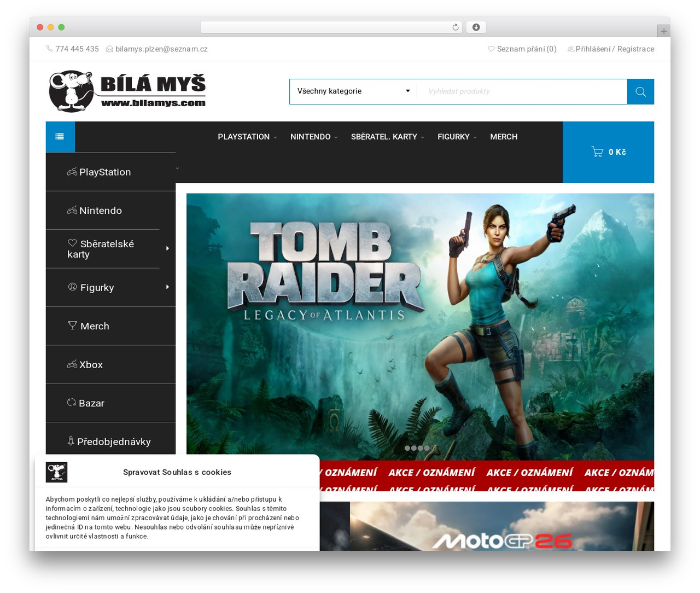Screen dimensions: 700x593
Task: Expand the PLAYSTATION top menu
Action: coord(247,137)
